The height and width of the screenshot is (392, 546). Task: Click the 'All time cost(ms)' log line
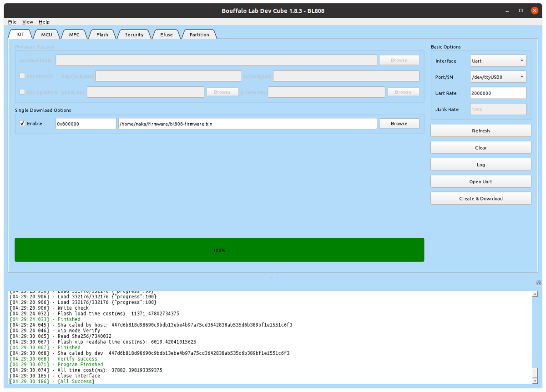pyautogui.click(x=86, y=370)
